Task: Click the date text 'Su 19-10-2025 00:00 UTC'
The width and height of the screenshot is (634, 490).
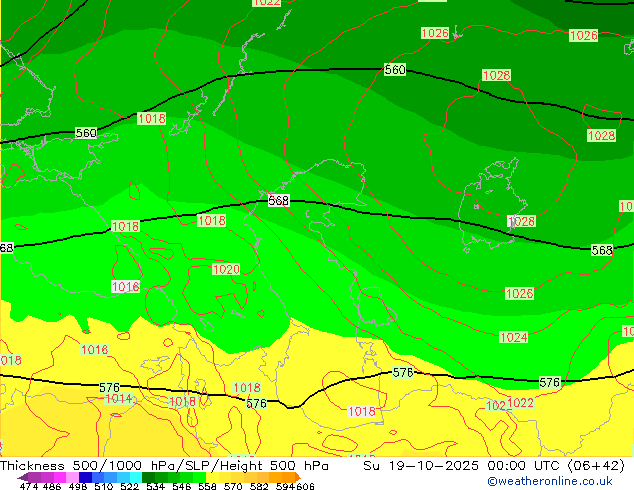Action: (x=463, y=466)
